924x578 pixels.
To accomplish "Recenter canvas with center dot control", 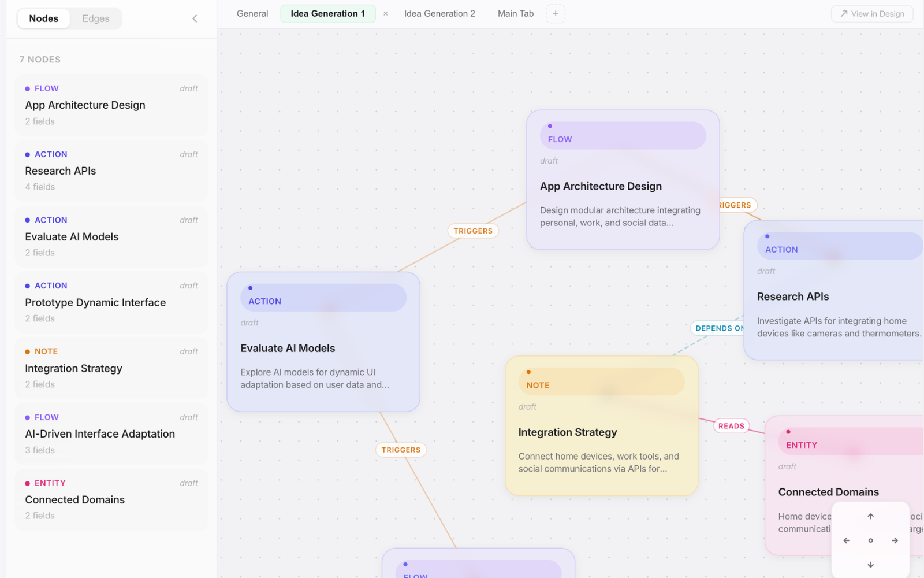I will coord(870,540).
